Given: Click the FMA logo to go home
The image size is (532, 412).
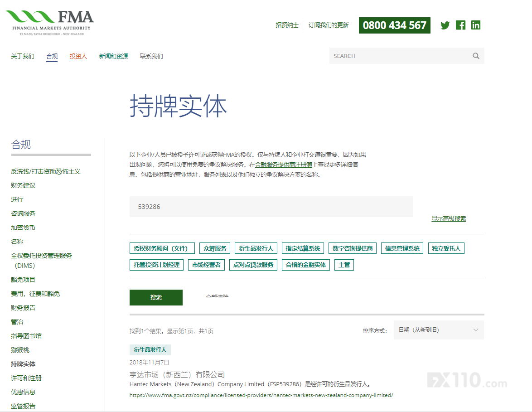Looking at the screenshot, I should (49, 22).
